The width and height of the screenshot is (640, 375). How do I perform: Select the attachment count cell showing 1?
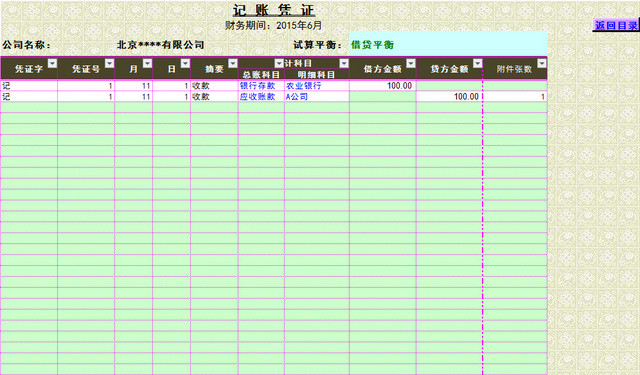tap(515, 97)
